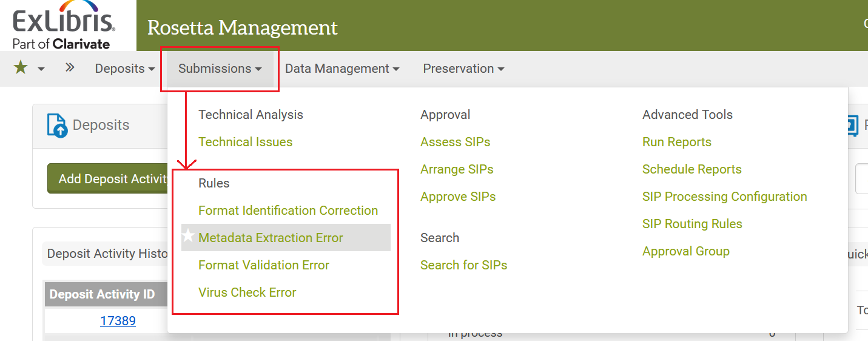Select Virus Check Error option
This screenshot has height=341, width=868.
(247, 292)
